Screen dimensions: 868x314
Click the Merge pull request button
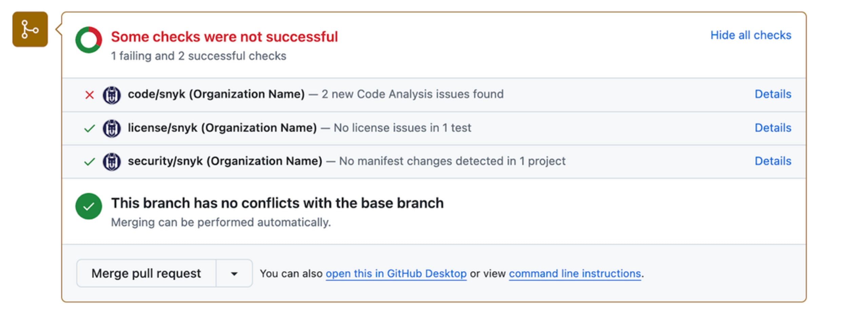[x=146, y=273]
